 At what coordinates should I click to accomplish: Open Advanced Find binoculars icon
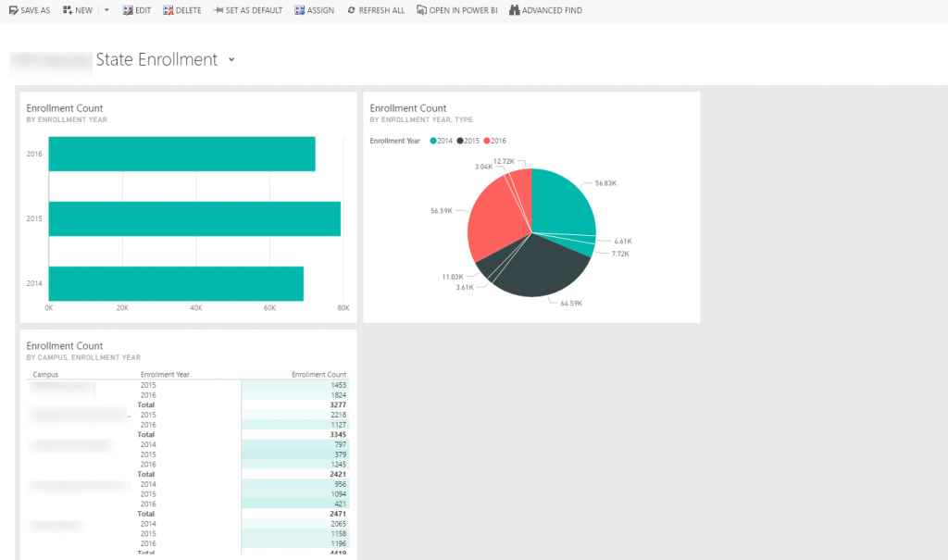[515, 10]
